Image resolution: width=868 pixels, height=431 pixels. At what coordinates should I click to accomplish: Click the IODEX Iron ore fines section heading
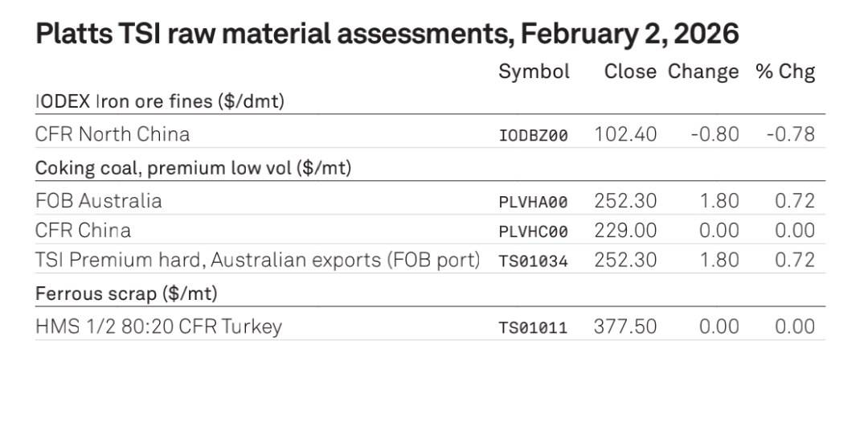pyautogui.click(x=160, y=102)
